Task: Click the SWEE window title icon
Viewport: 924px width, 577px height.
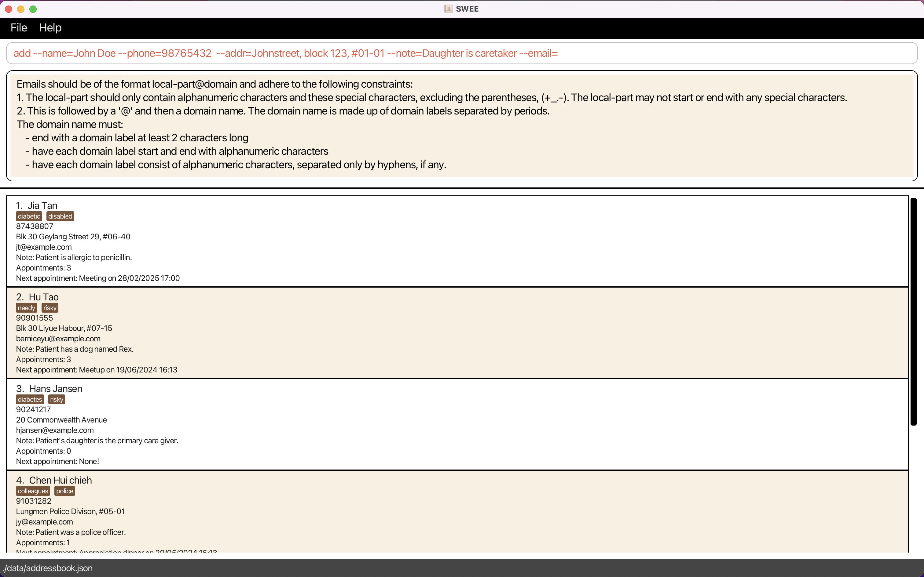Action: [x=448, y=9]
